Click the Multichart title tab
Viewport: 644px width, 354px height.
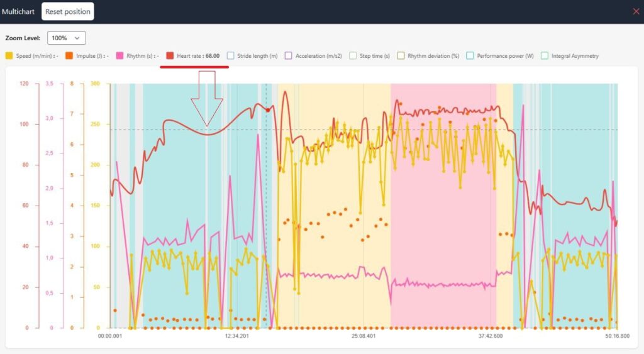click(18, 11)
